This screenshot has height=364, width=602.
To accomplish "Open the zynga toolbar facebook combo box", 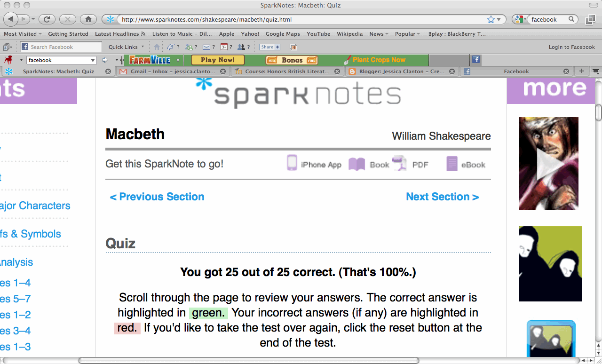I will 62,60.
